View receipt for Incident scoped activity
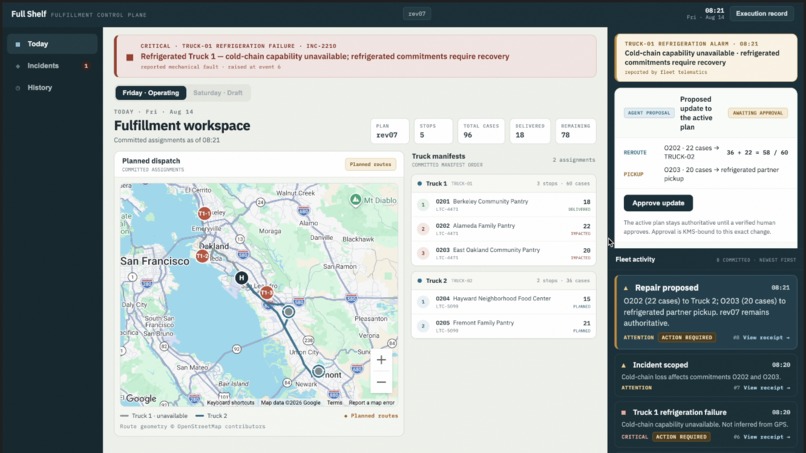 click(x=766, y=388)
